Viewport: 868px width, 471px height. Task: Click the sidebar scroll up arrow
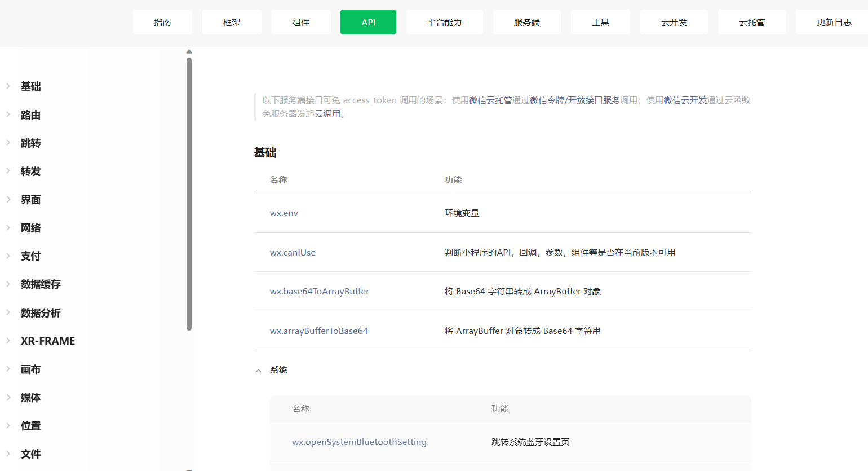coord(189,51)
